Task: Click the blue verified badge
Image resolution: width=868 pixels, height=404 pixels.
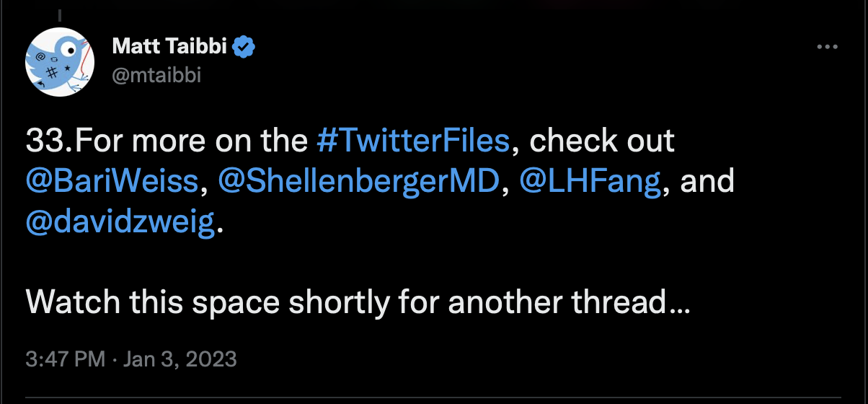Action: tap(247, 48)
